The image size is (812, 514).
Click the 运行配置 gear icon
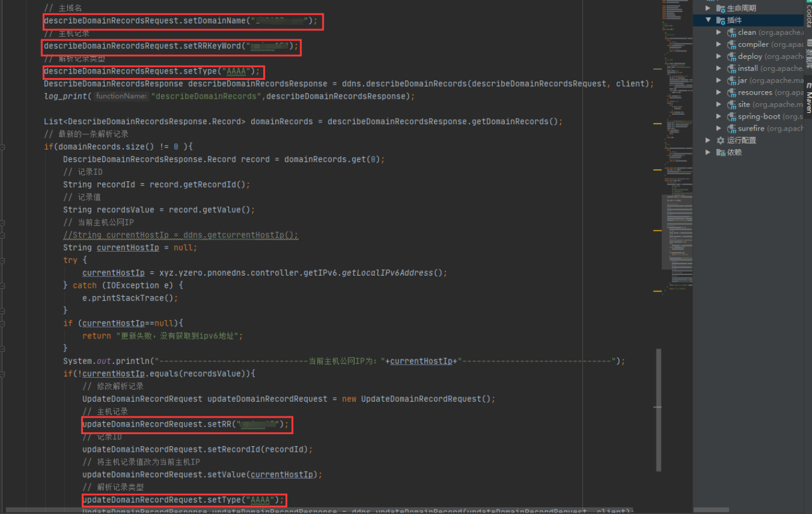721,141
